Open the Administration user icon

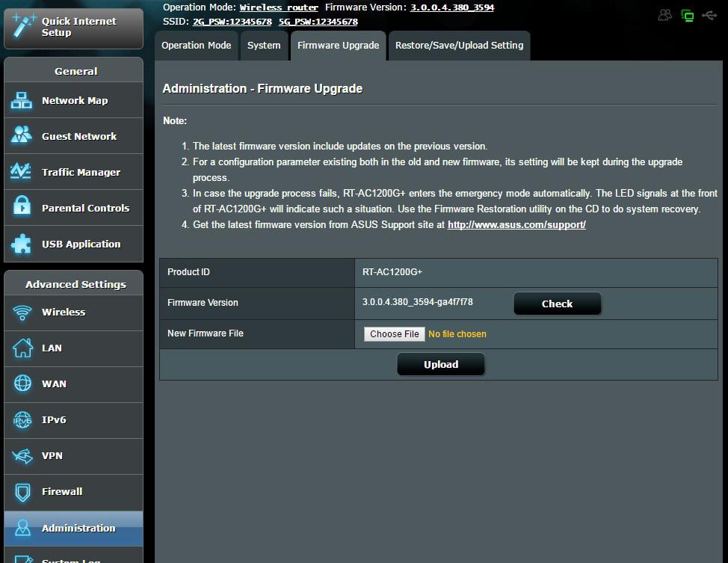click(x=22, y=528)
